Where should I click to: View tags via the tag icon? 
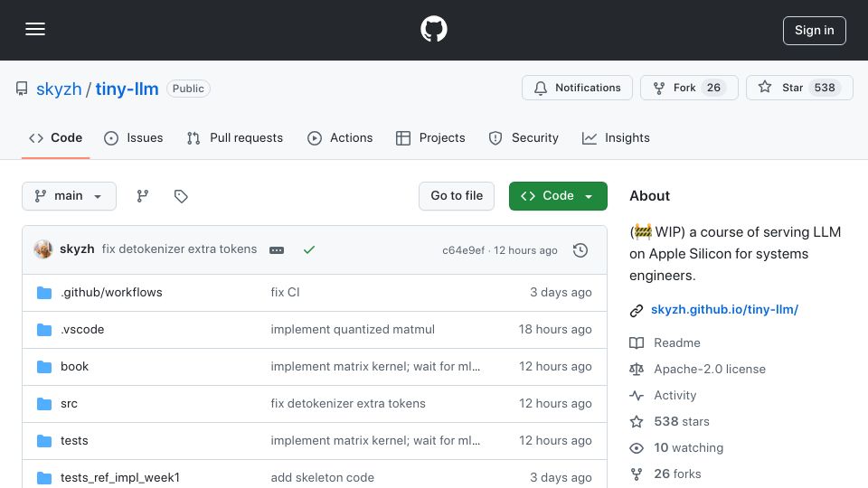point(181,196)
